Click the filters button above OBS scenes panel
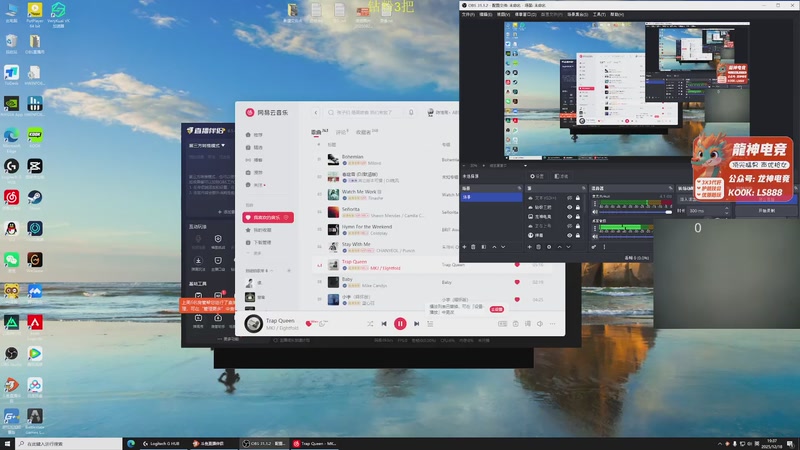The height and width of the screenshot is (450, 800). pyautogui.click(x=561, y=176)
